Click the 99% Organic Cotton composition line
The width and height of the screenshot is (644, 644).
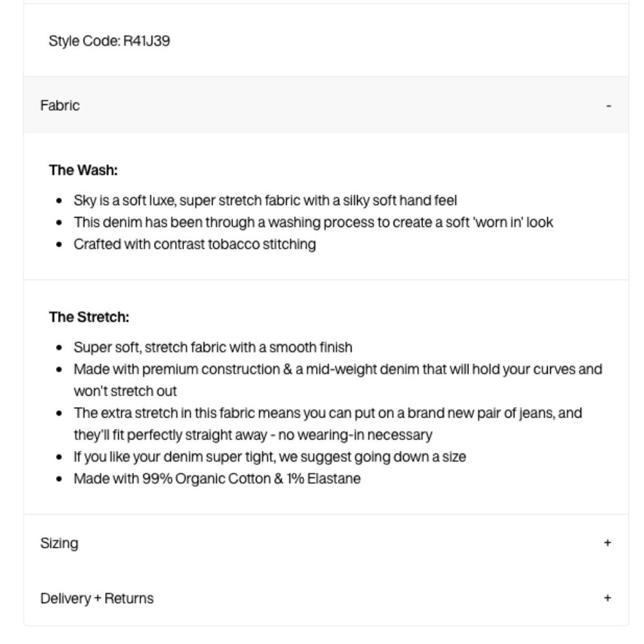point(217,478)
